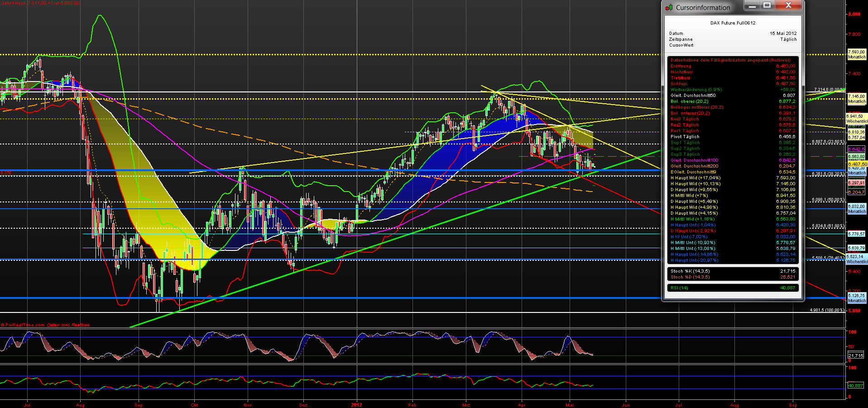Viewport: 868px width, 408px height.
Task: Select the Cursor-Wert label
Action: 681,45
